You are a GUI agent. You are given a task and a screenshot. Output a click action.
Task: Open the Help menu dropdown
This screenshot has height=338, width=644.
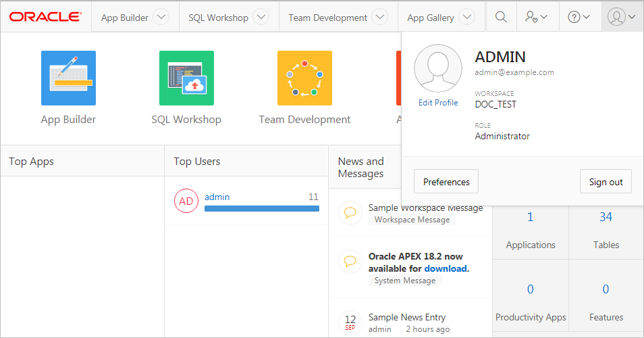point(579,17)
